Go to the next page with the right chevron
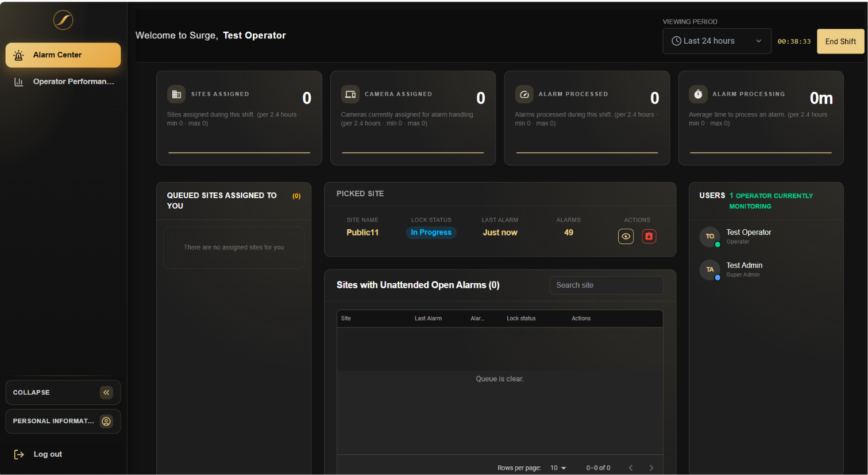 tap(651, 468)
